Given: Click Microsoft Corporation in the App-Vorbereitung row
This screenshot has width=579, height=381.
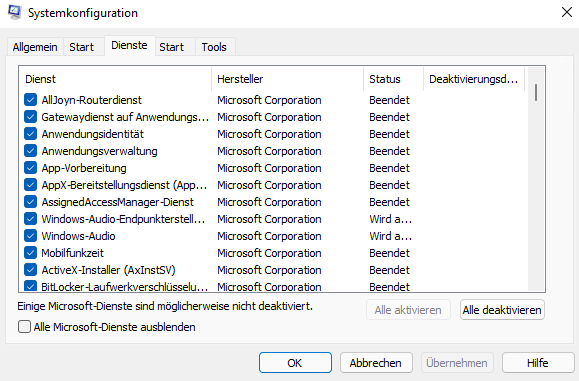Looking at the screenshot, I should point(269,168).
